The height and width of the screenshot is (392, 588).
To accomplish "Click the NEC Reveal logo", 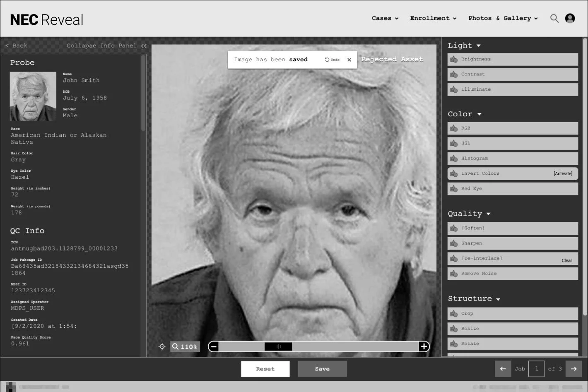I will click(x=47, y=19).
